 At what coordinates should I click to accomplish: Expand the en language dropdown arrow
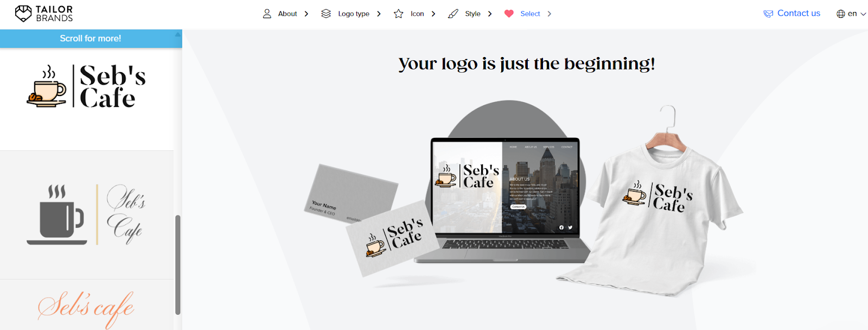coord(863,14)
